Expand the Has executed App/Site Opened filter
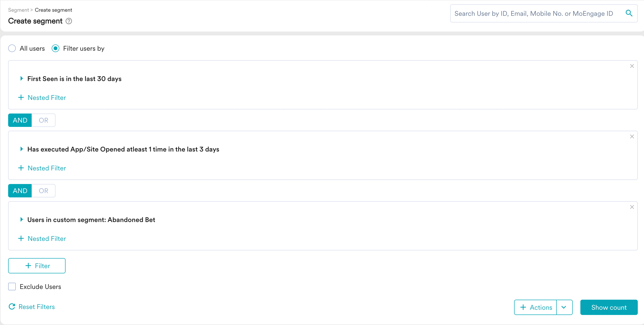 click(x=22, y=149)
